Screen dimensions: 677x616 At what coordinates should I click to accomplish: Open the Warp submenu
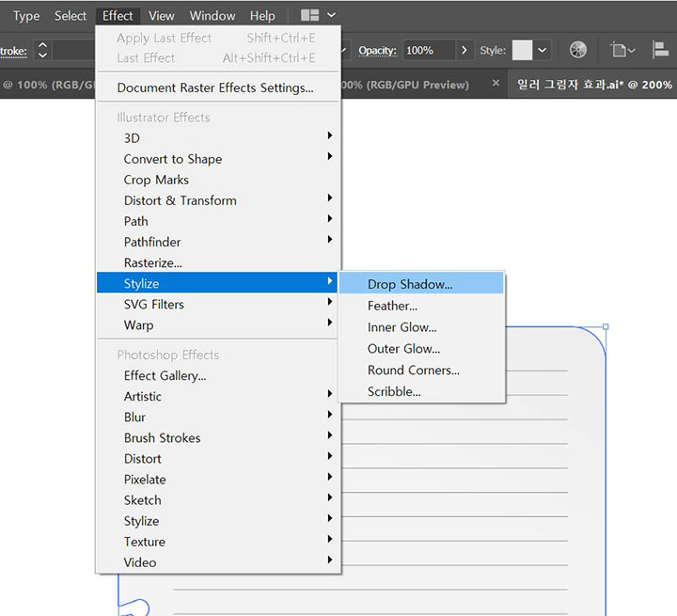[x=218, y=324]
